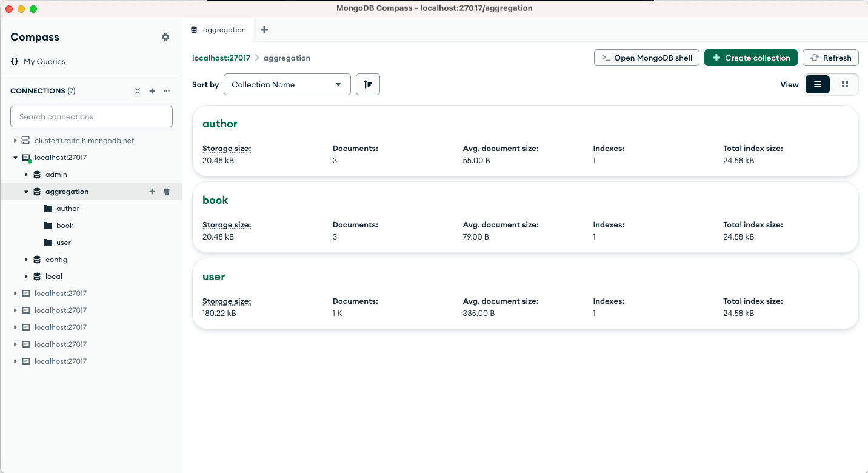Screen dimensions: 868x473
Task: Open the user collection card title
Action: 213,277
